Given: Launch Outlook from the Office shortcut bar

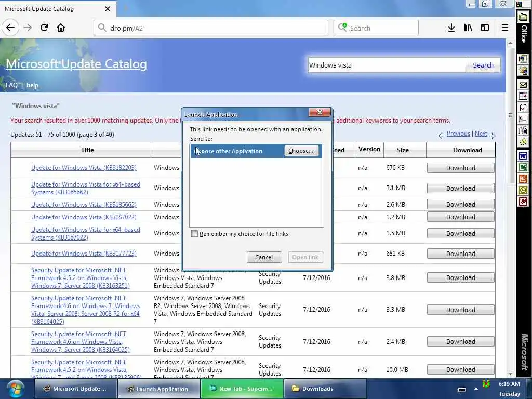Looking at the screenshot, I should coord(523,190).
